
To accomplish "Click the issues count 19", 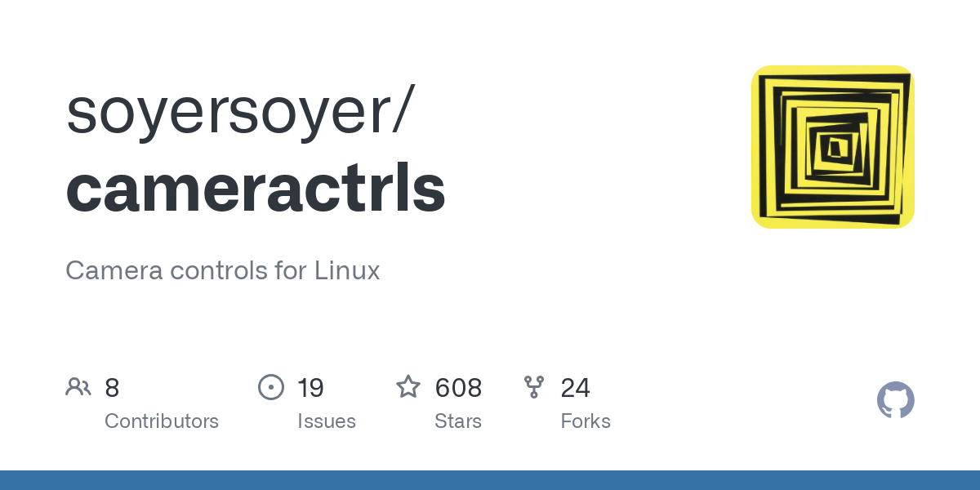I will (310, 387).
